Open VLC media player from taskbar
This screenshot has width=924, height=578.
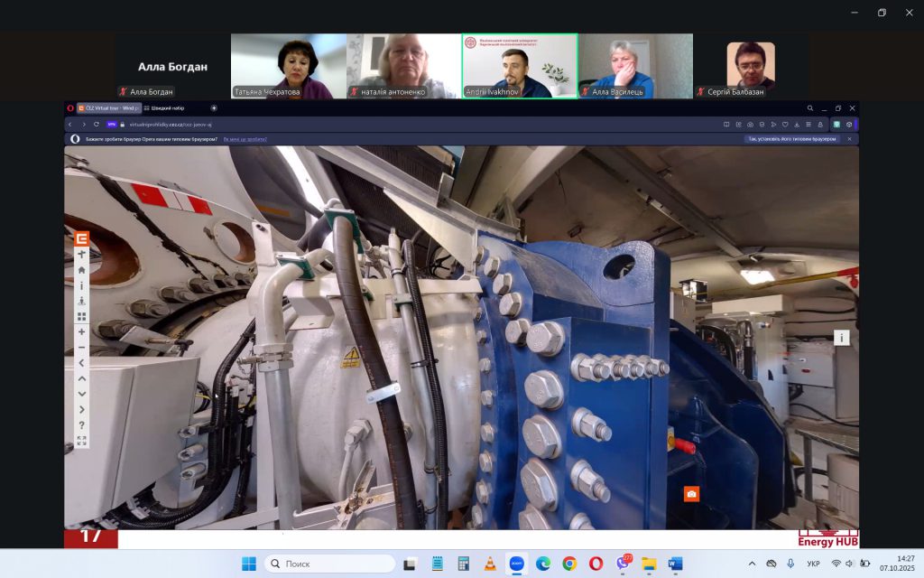click(x=490, y=564)
